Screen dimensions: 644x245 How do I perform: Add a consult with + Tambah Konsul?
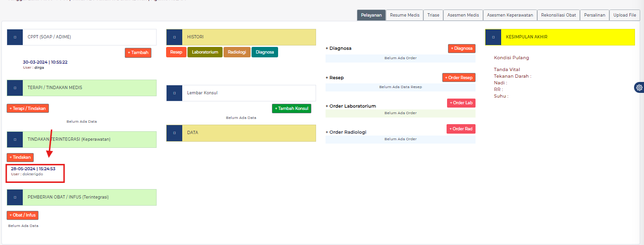pyautogui.click(x=291, y=109)
